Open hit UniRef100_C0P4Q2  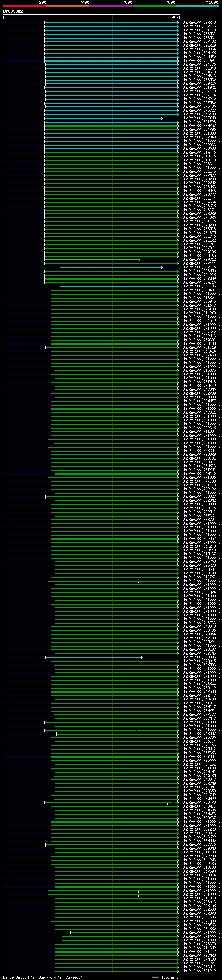[x=199, y=41]
